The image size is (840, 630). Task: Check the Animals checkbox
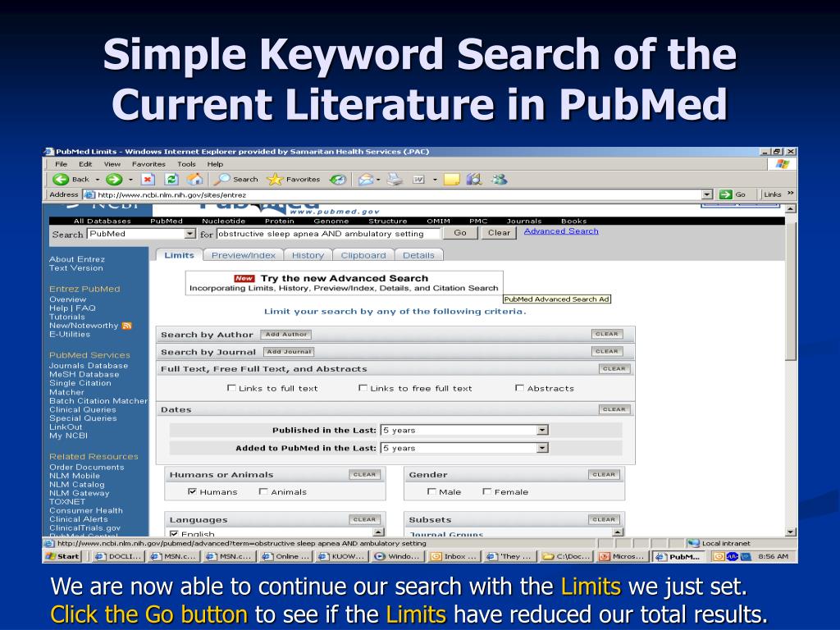pos(263,491)
